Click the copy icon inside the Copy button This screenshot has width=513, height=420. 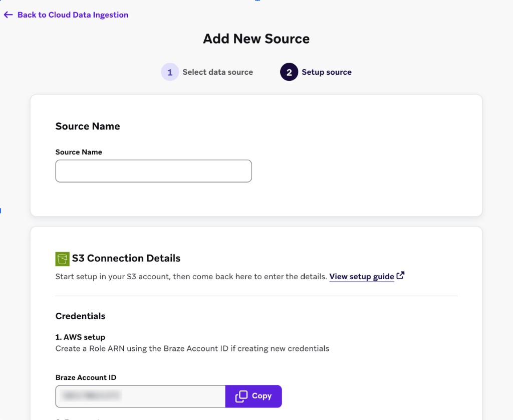pos(241,396)
